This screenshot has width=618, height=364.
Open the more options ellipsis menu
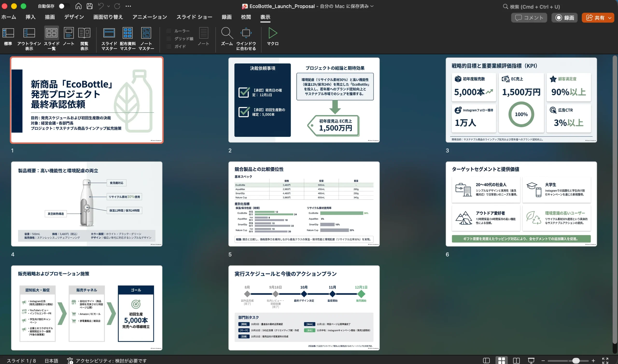pos(128,6)
